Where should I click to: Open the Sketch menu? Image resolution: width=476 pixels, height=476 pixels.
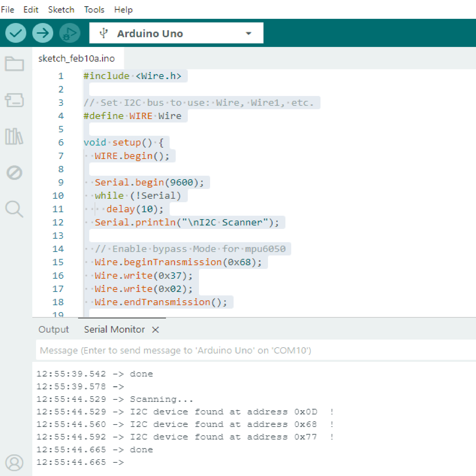[61, 10]
